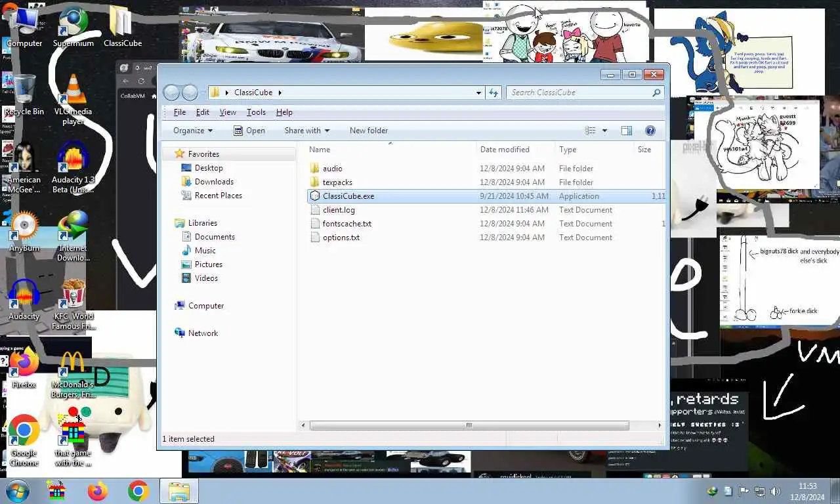Open the Edit menu
The image size is (840, 504).
coord(203,112)
